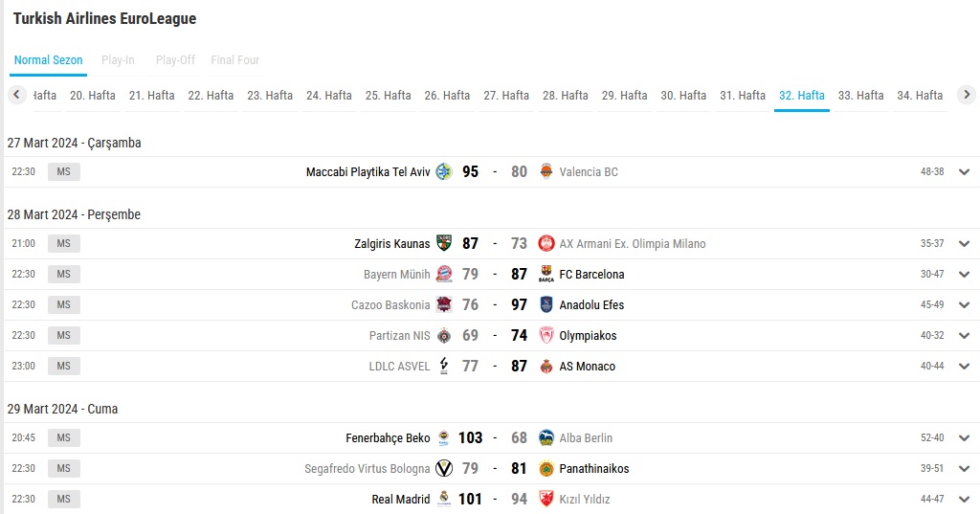Image resolution: width=980 pixels, height=514 pixels.
Task: Click the Zalgiris Kaunas team logo
Action: click(444, 243)
